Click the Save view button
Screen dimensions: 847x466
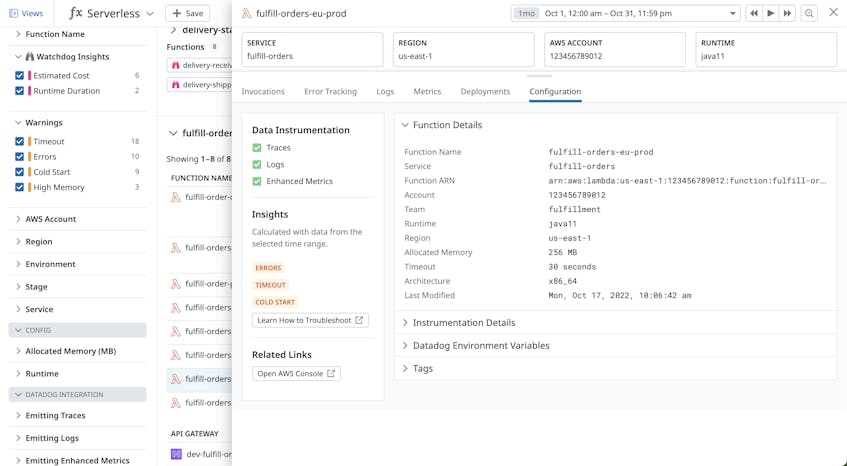pos(188,13)
